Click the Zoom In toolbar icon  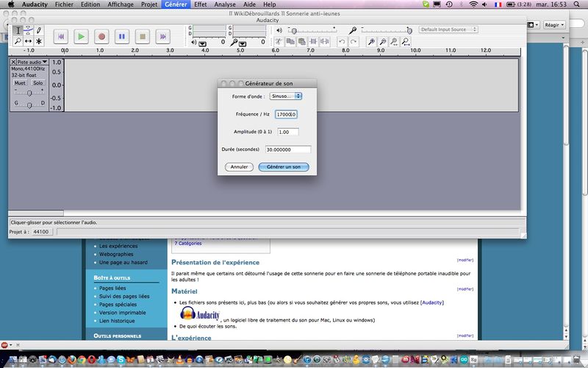[372, 42]
